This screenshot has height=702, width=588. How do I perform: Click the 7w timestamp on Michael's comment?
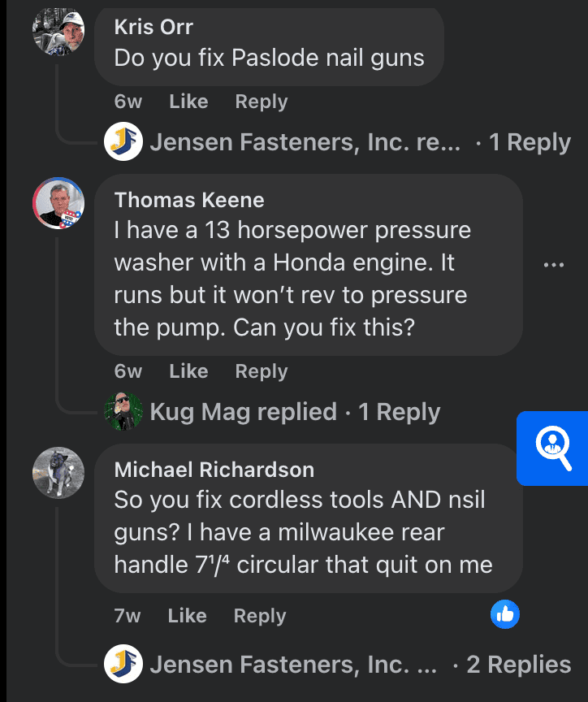pos(128,616)
